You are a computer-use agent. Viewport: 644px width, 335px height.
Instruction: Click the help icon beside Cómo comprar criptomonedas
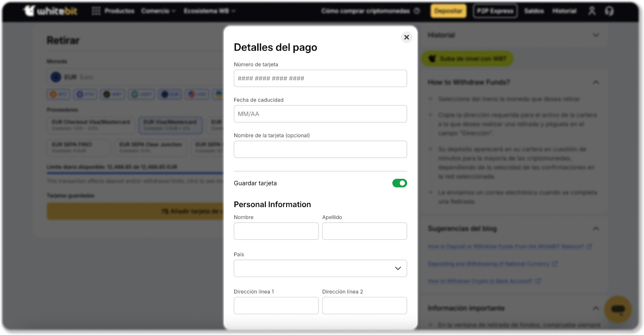click(x=417, y=11)
